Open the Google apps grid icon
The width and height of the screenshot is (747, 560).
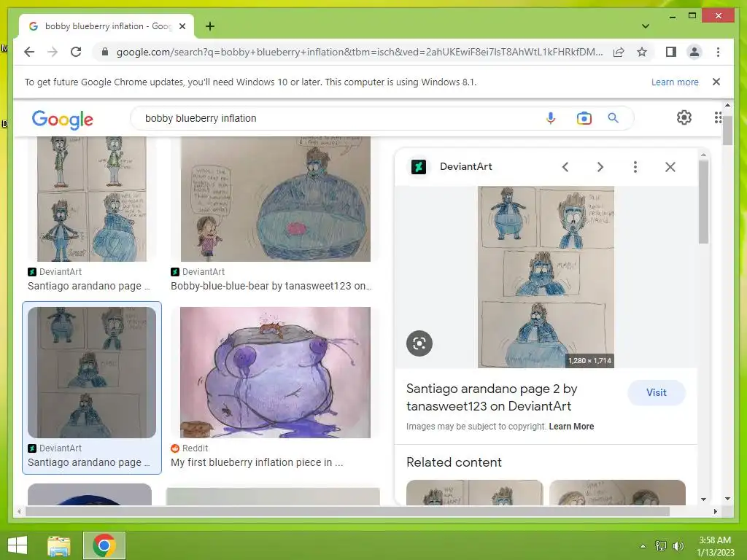click(x=718, y=117)
